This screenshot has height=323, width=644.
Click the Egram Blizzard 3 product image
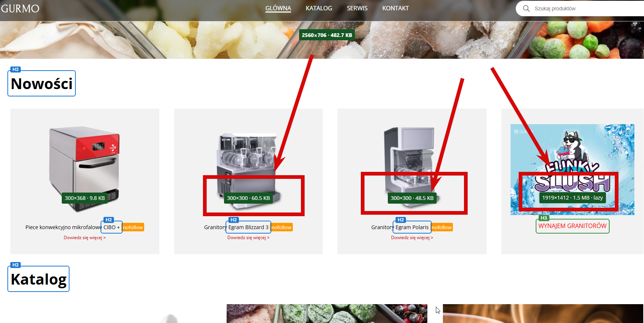point(248,168)
